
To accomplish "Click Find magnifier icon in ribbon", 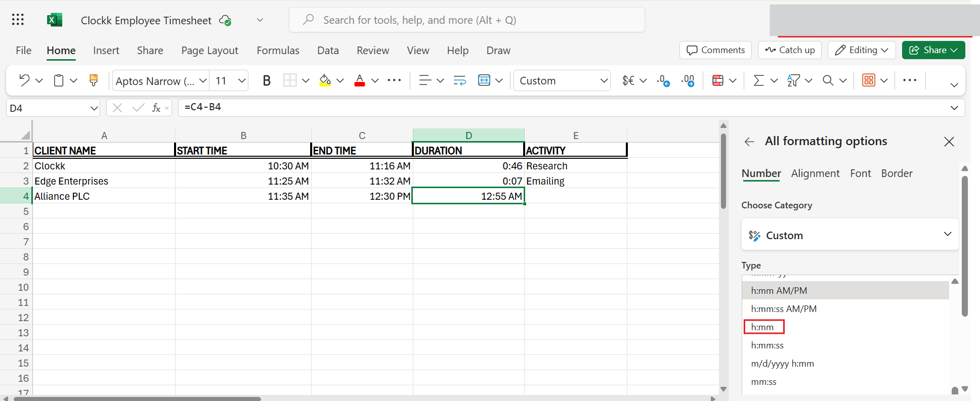I will click(828, 80).
